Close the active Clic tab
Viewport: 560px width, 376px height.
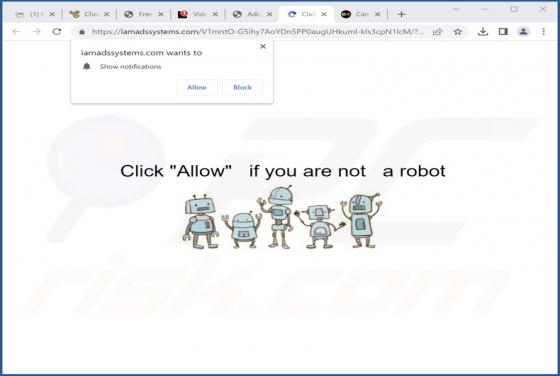[x=324, y=14]
